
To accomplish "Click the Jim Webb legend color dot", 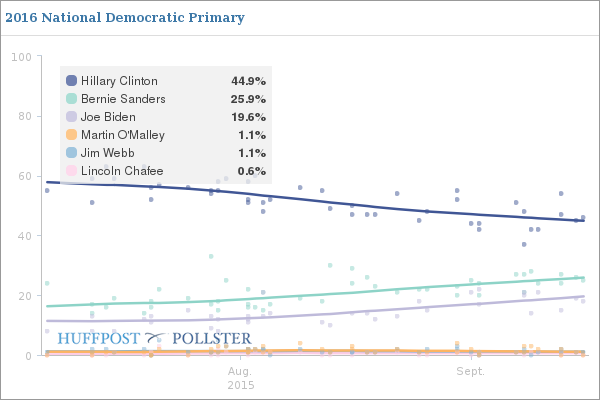I will pos(71,153).
